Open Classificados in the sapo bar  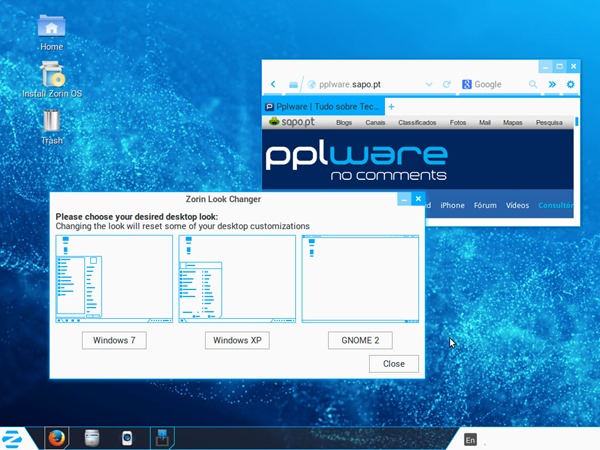(x=417, y=122)
